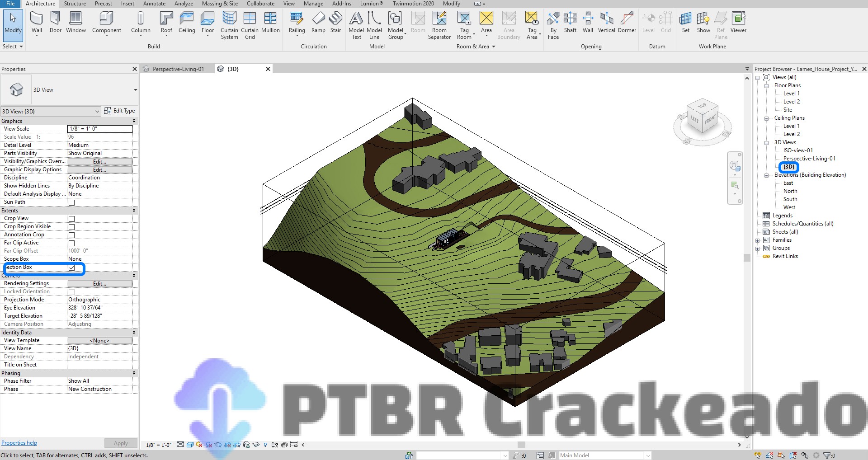
Task: Select the Roof tool
Action: 166,23
